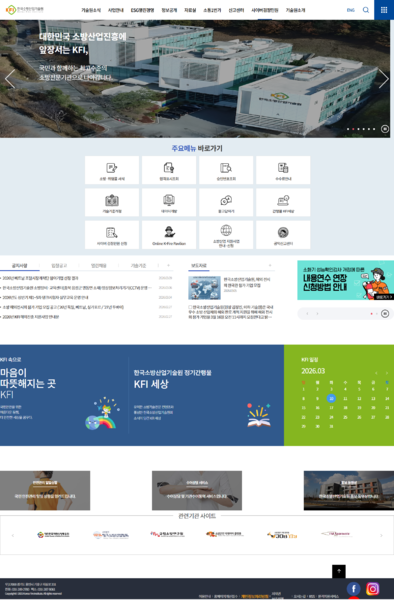Pause the hero banner slideshow
This screenshot has width=394, height=600.
pyautogui.click(x=385, y=129)
